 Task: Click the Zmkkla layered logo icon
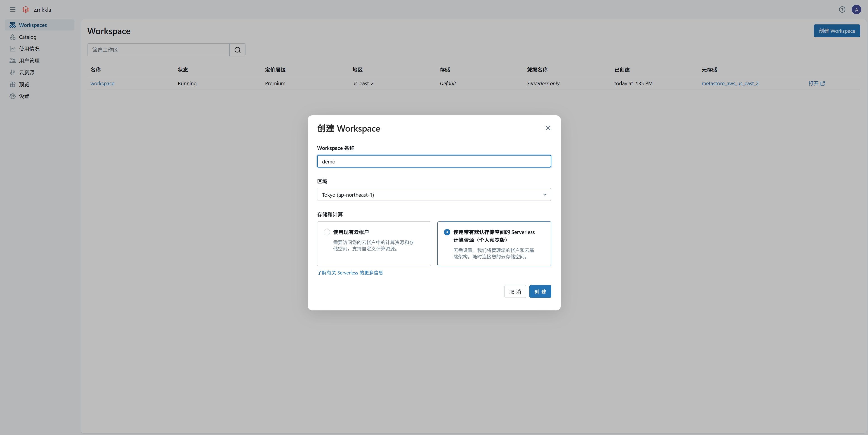[26, 9]
